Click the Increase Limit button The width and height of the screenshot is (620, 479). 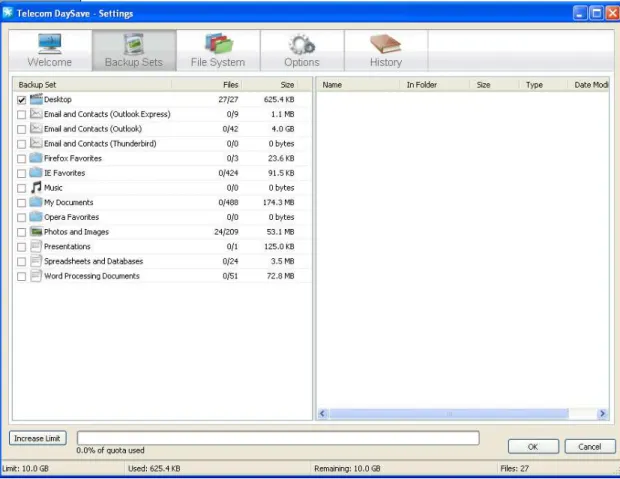click(x=38, y=438)
